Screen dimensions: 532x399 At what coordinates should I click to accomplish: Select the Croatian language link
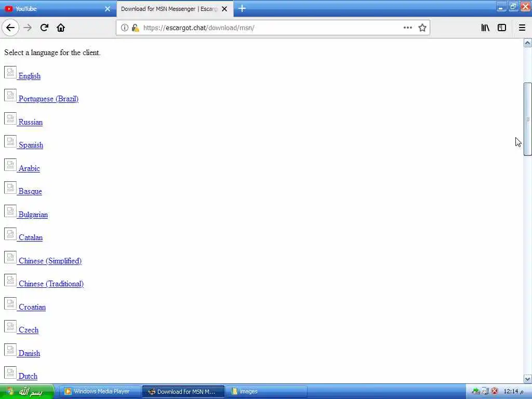coord(32,307)
